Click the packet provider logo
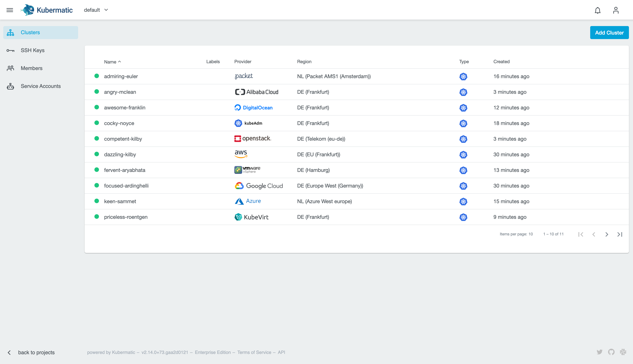 244,76
